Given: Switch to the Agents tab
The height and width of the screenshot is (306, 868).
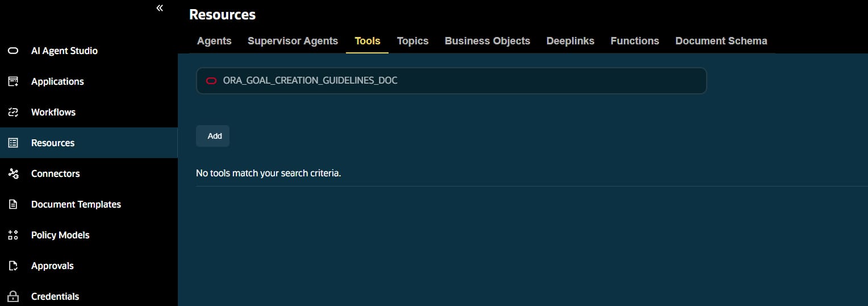Looking at the screenshot, I should point(214,41).
